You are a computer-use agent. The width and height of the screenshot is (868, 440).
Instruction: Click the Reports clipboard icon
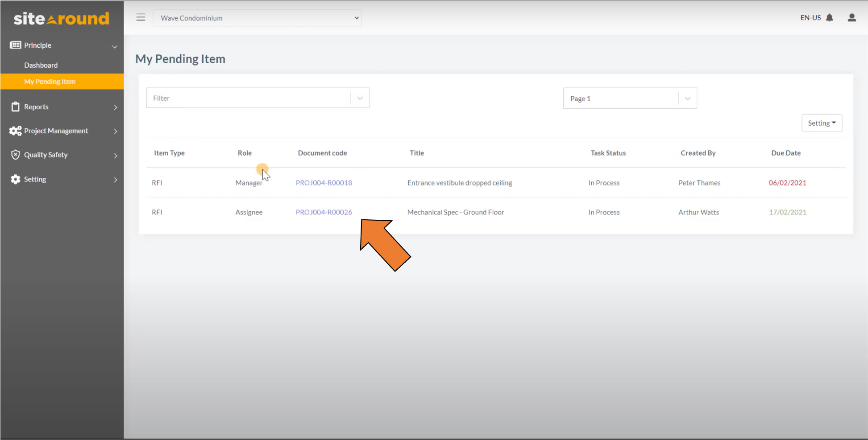tap(16, 107)
